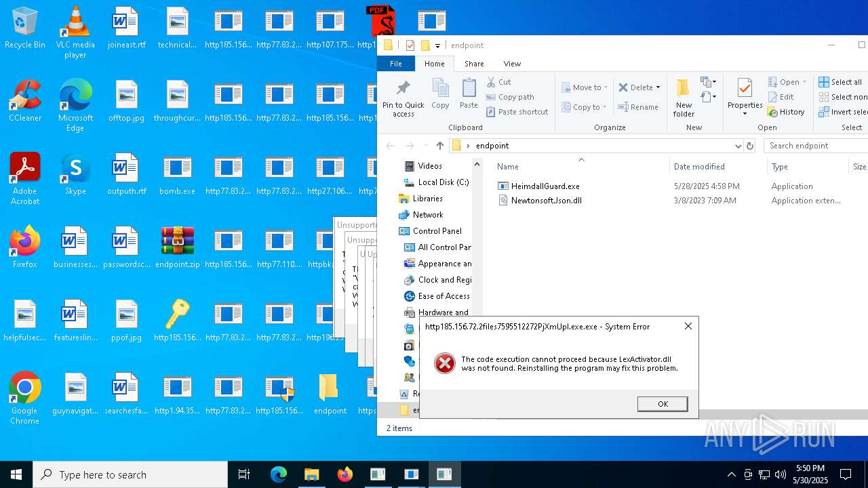Select the Recycle Bin desktop icon
Viewport: 868px width, 488px height.
click(x=24, y=28)
